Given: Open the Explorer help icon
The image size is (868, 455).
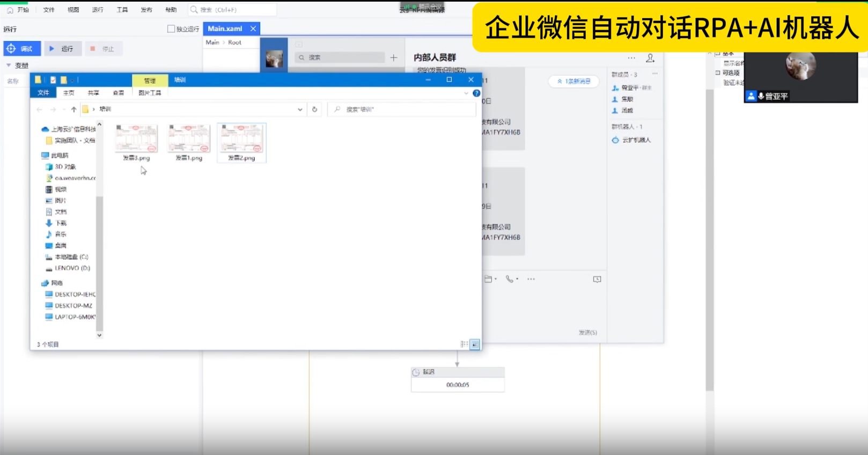Looking at the screenshot, I should (x=476, y=93).
